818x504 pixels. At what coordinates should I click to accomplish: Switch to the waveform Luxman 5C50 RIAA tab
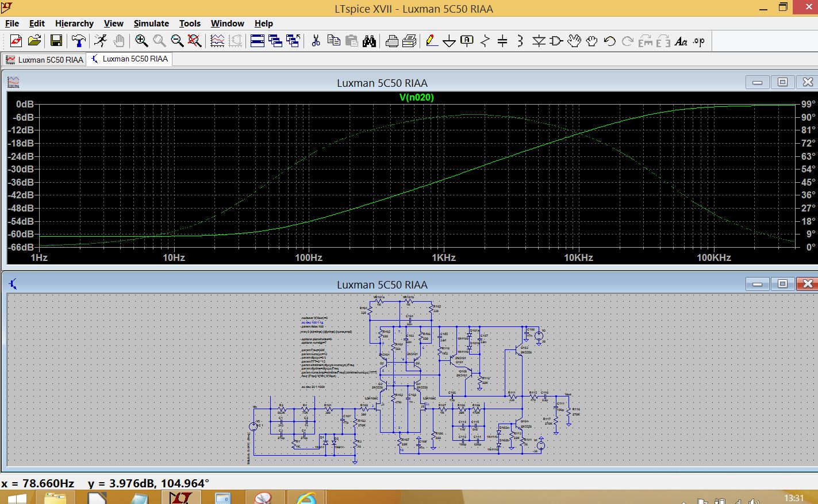click(x=44, y=60)
